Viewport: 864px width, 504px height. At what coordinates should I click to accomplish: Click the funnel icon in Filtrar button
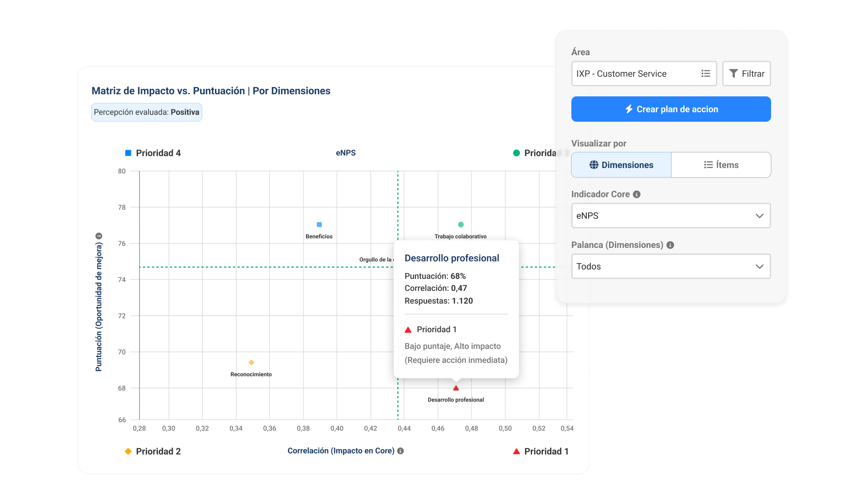coord(733,73)
